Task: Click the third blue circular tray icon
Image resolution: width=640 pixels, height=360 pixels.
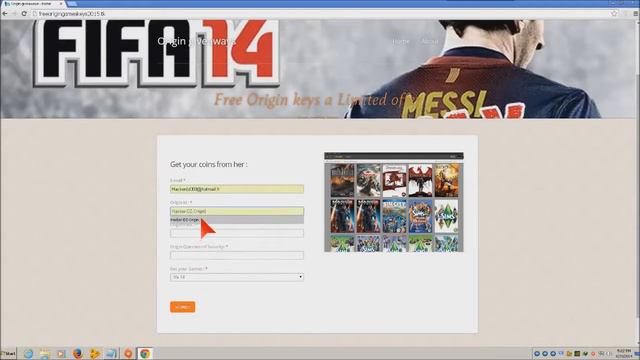Action: point(553,353)
